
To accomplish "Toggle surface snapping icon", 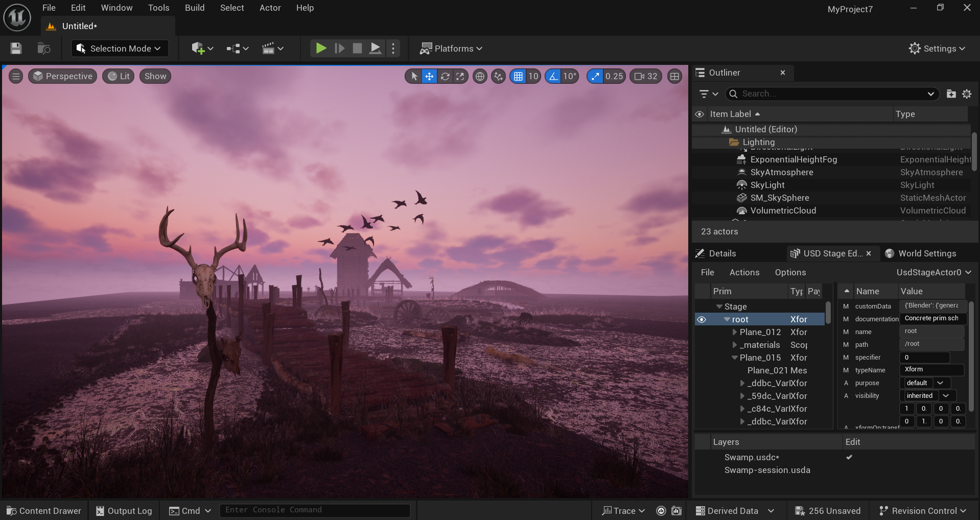I will [498, 76].
